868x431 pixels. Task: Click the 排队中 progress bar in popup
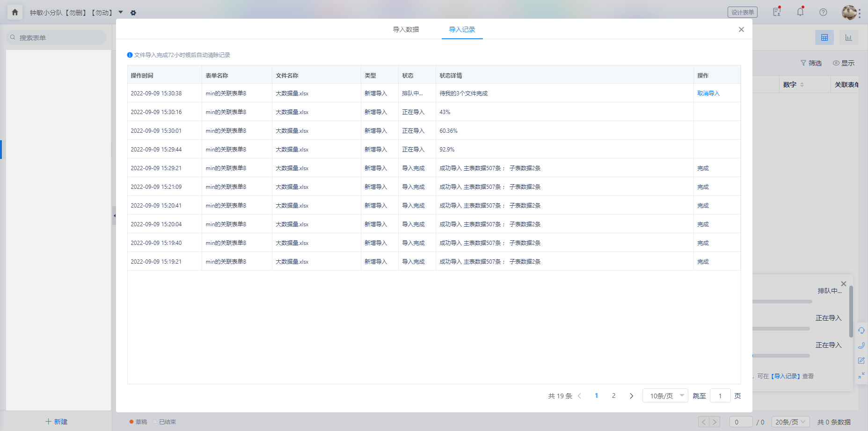[x=782, y=302]
